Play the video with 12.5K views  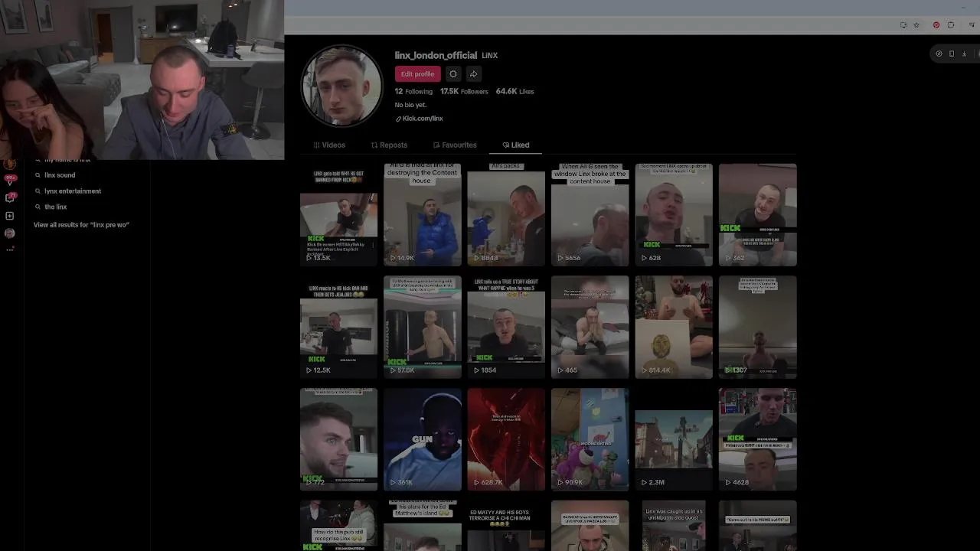click(338, 328)
